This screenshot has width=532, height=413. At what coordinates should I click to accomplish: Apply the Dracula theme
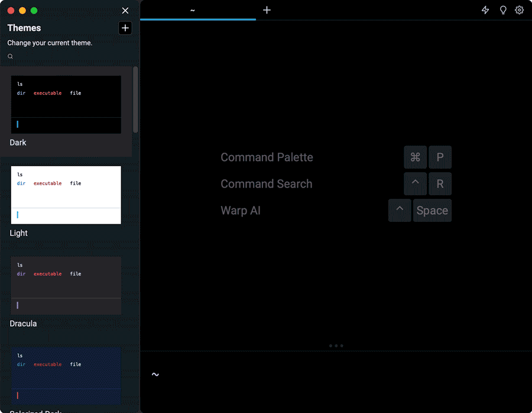click(66, 285)
